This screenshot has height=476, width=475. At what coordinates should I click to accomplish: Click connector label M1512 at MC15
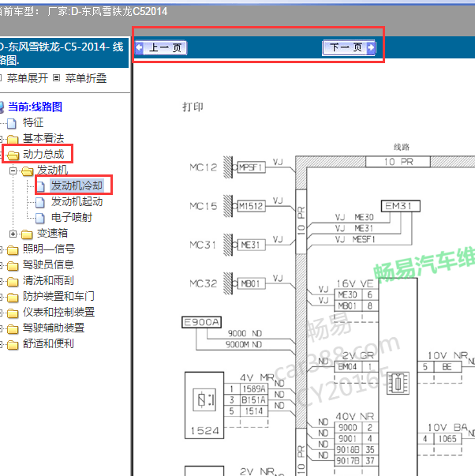click(x=252, y=206)
